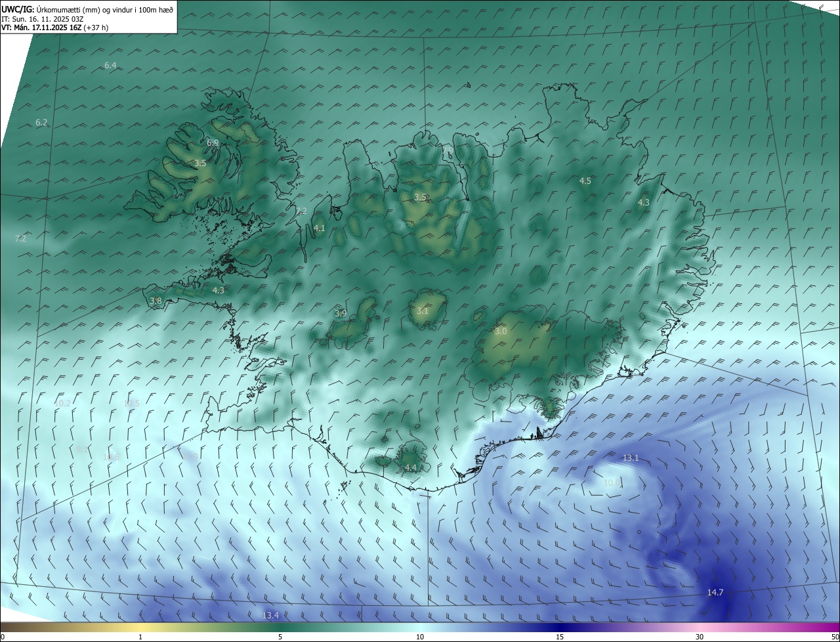
Task: Click the precipitation color scale bar
Action: tap(420, 627)
